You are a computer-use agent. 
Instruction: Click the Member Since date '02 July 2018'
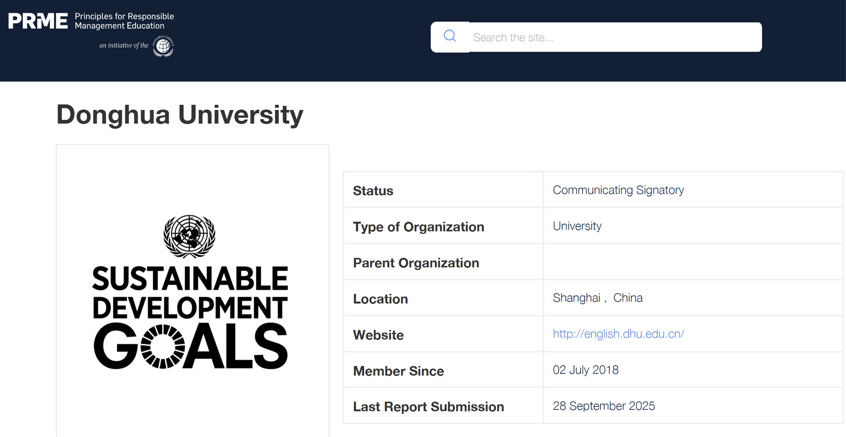[586, 370]
